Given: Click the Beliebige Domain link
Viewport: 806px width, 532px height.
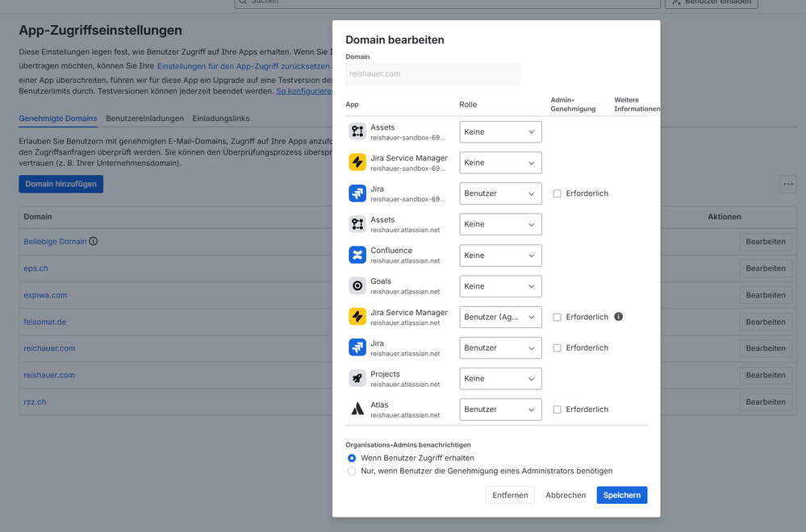Looking at the screenshot, I should [55, 241].
